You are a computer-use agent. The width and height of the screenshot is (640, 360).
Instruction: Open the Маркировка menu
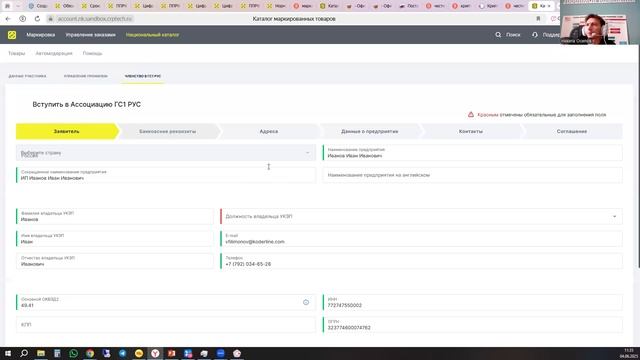point(40,35)
